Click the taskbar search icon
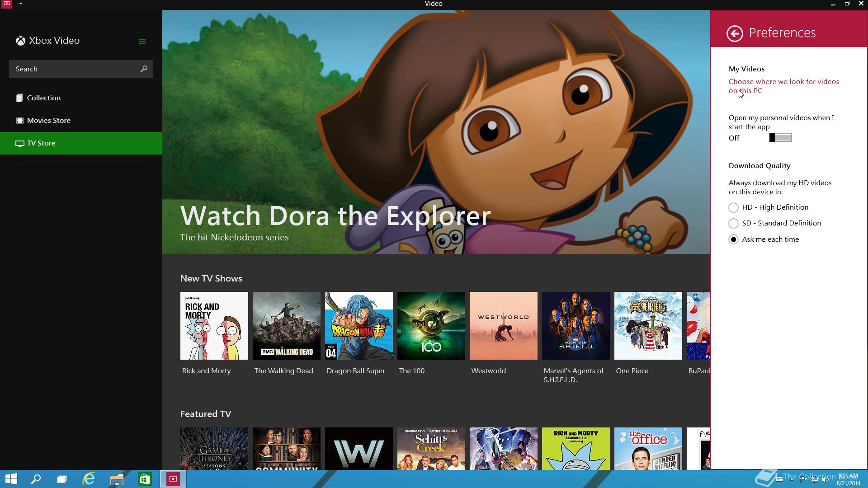This screenshot has width=868, height=488. [36, 479]
